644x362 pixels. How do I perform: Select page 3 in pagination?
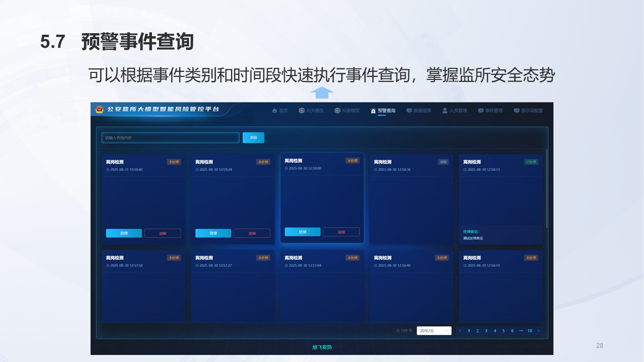(x=486, y=331)
